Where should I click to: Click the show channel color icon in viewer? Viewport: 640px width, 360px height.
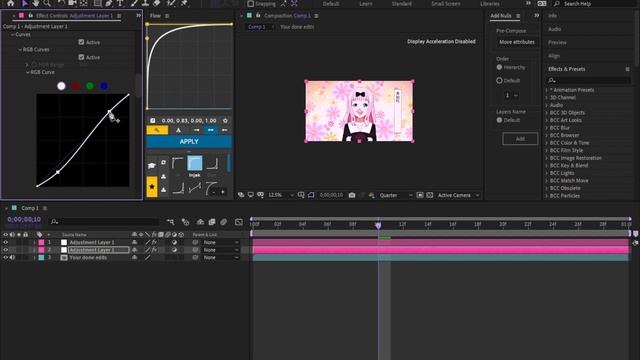[371, 195]
